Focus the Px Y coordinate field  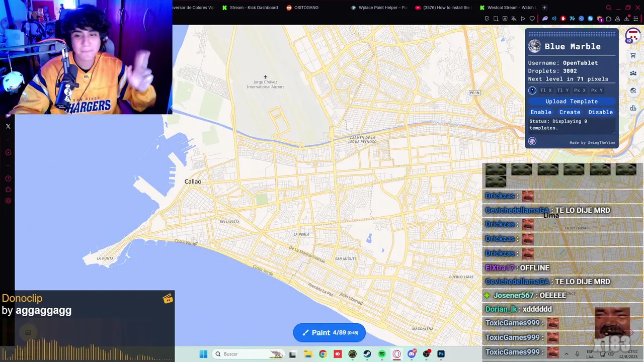coord(597,90)
